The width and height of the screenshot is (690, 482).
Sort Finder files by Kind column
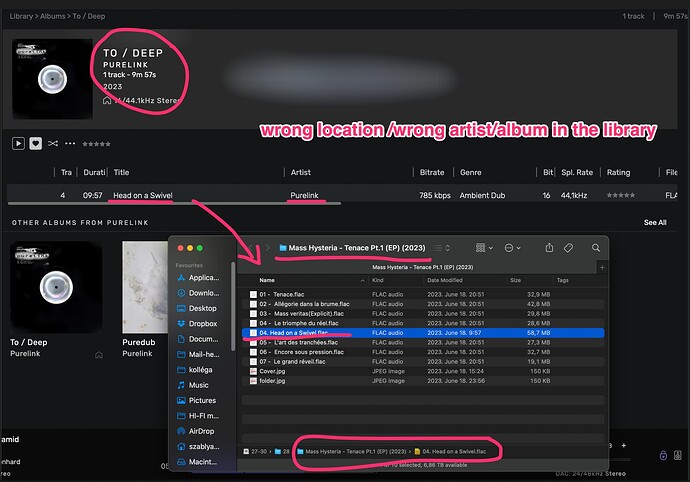(x=378, y=280)
